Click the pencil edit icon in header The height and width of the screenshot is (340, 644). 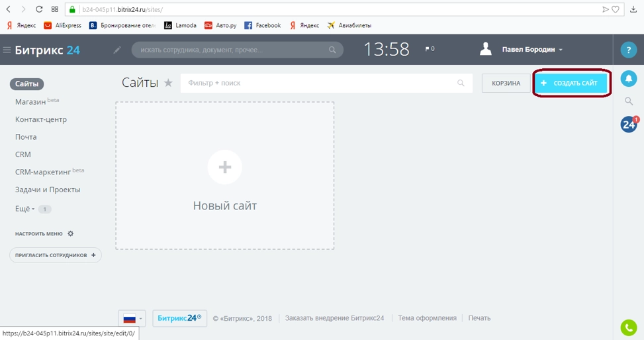pos(117,50)
